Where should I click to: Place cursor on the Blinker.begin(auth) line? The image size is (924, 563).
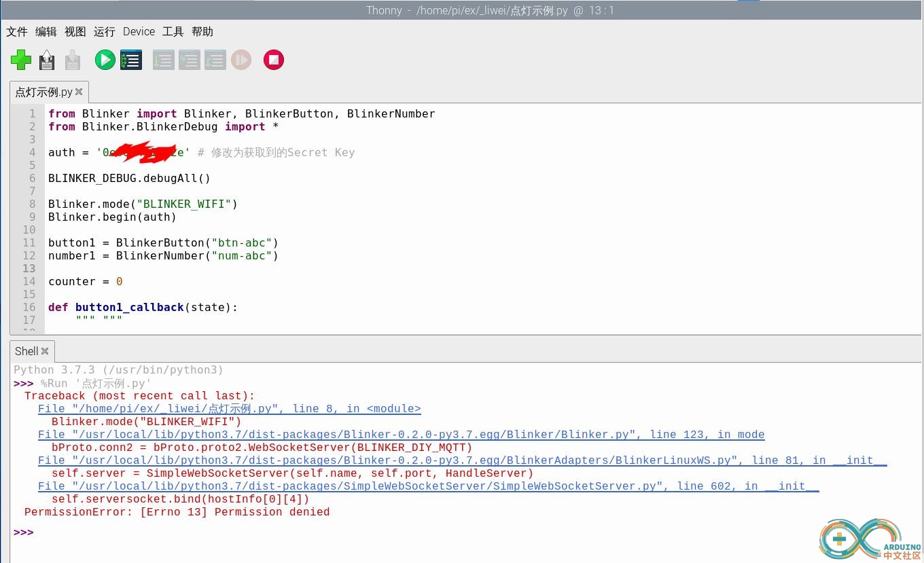112,217
